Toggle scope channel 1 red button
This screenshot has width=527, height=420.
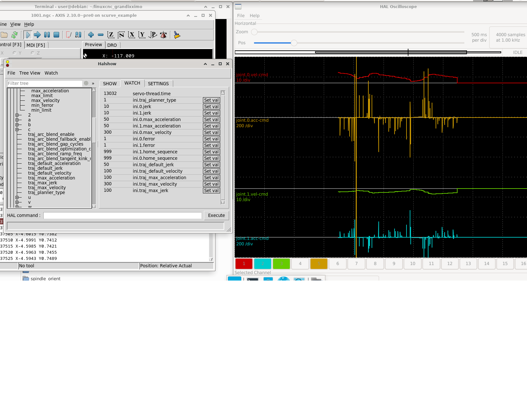click(244, 264)
